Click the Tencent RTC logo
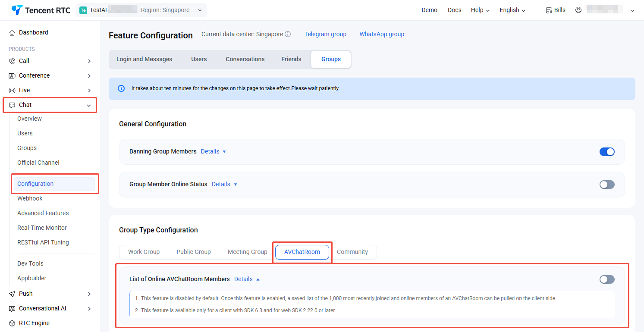 (41, 10)
